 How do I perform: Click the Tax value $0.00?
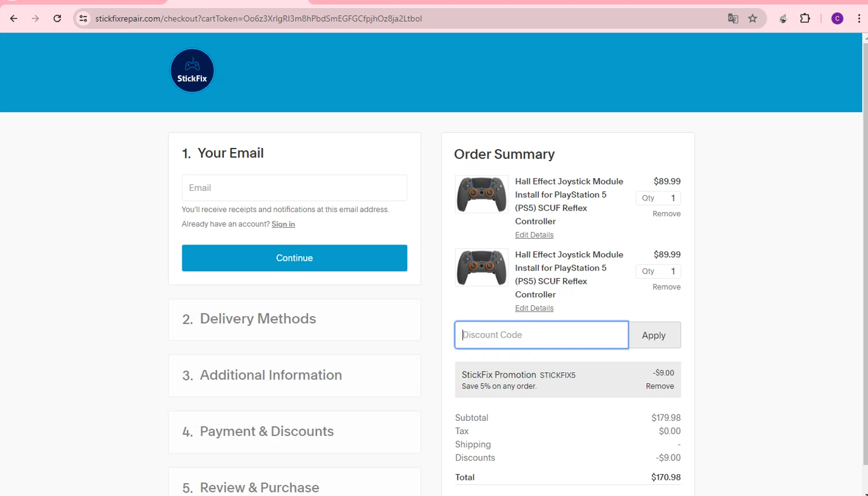pyautogui.click(x=670, y=431)
